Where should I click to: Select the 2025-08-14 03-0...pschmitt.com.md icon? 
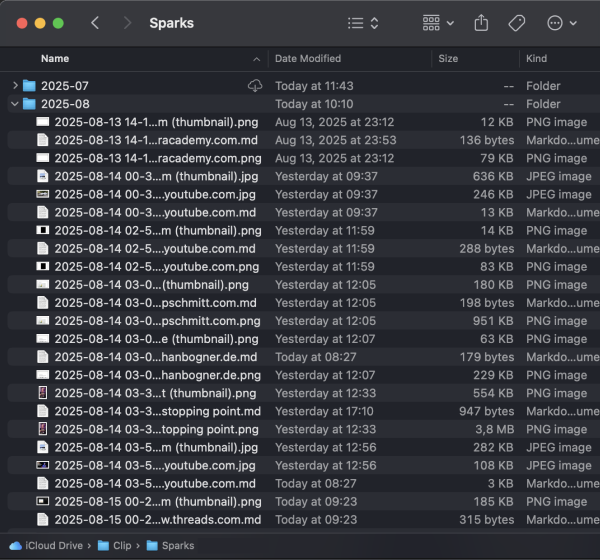[x=42, y=302]
